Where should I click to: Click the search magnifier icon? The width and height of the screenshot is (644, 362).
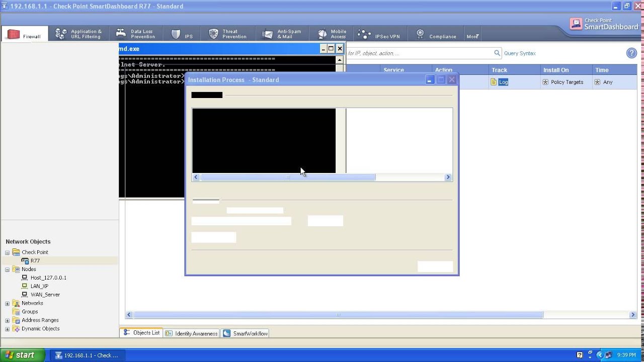click(x=497, y=53)
